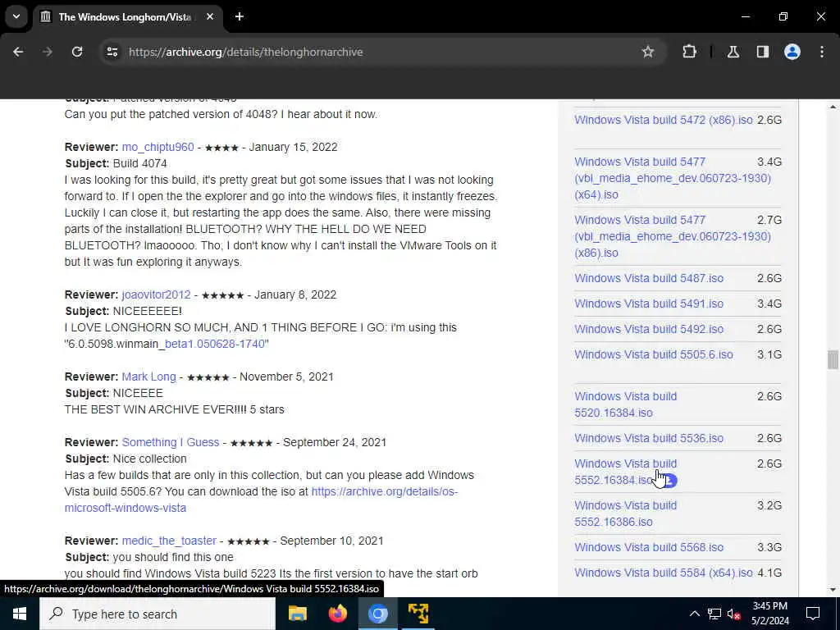Click the page vertical scrollbar thumb
840x630 pixels.
[x=833, y=359]
